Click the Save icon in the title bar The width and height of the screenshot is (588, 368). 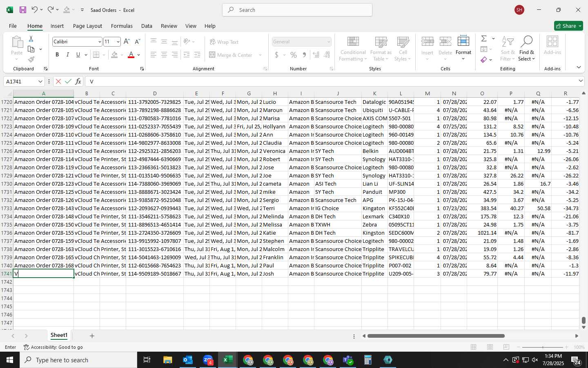[x=23, y=10]
